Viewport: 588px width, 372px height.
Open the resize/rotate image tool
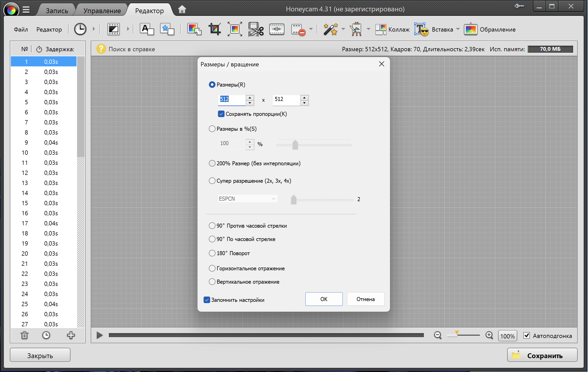tap(194, 29)
